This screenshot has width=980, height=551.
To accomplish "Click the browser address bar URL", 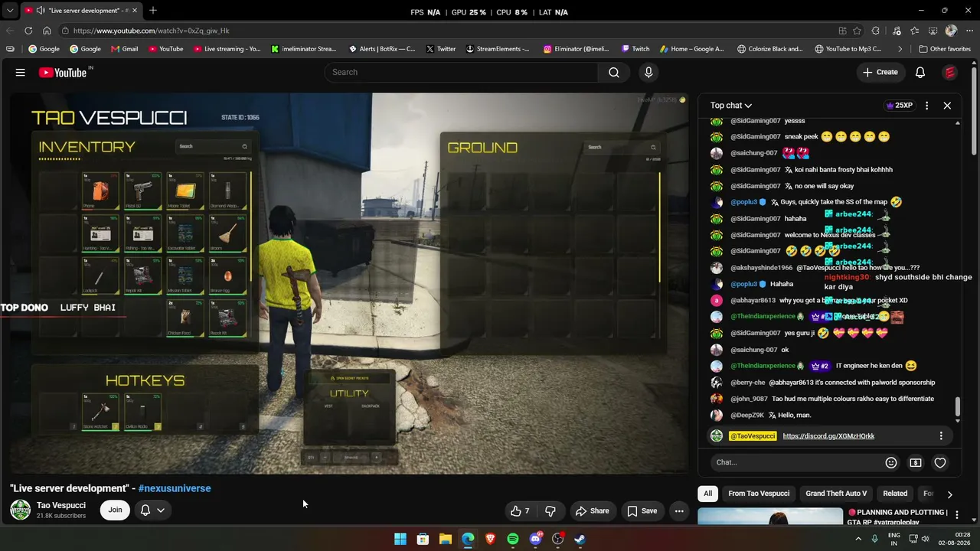I will coord(152,31).
